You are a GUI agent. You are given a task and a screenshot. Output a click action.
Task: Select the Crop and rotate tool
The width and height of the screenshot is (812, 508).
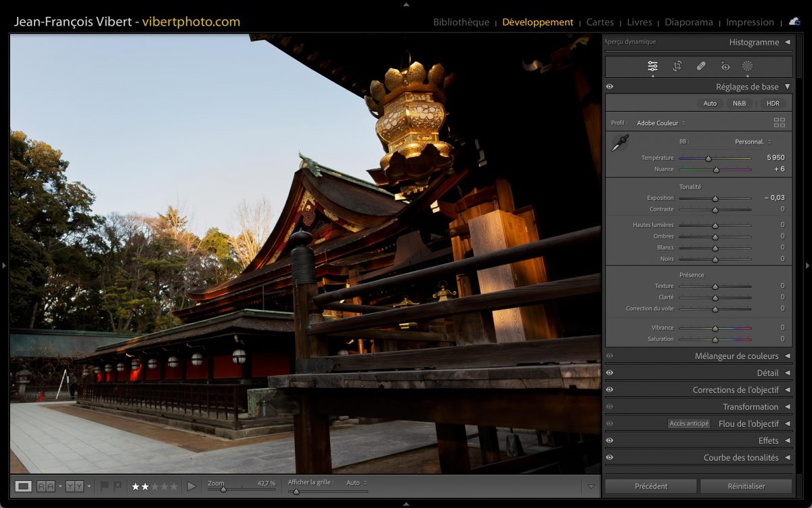click(677, 66)
